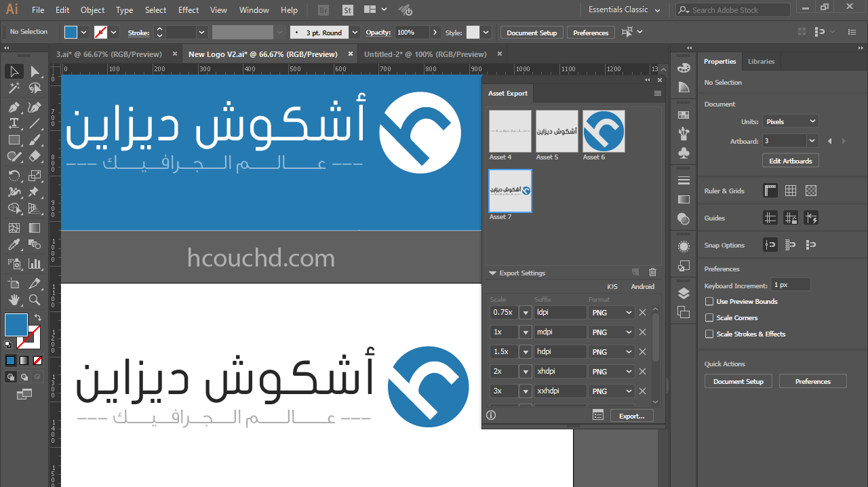Activate the Paintbrush tool
868x487 pixels.
(34, 140)
